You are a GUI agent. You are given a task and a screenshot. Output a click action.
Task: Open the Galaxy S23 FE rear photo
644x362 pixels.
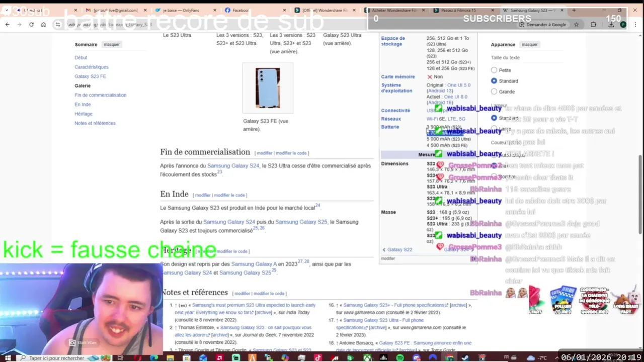point(268,88)
